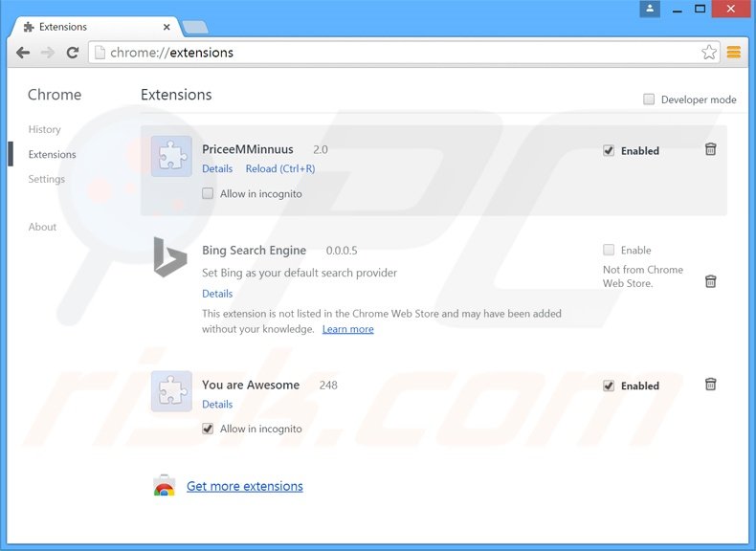Click the Learn more link
The width and height of the screenshot is (756, 551).
[347, 329]
